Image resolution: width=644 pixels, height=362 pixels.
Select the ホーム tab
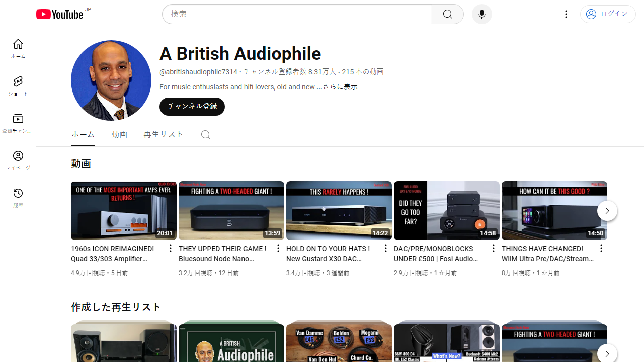pos(83,134)
